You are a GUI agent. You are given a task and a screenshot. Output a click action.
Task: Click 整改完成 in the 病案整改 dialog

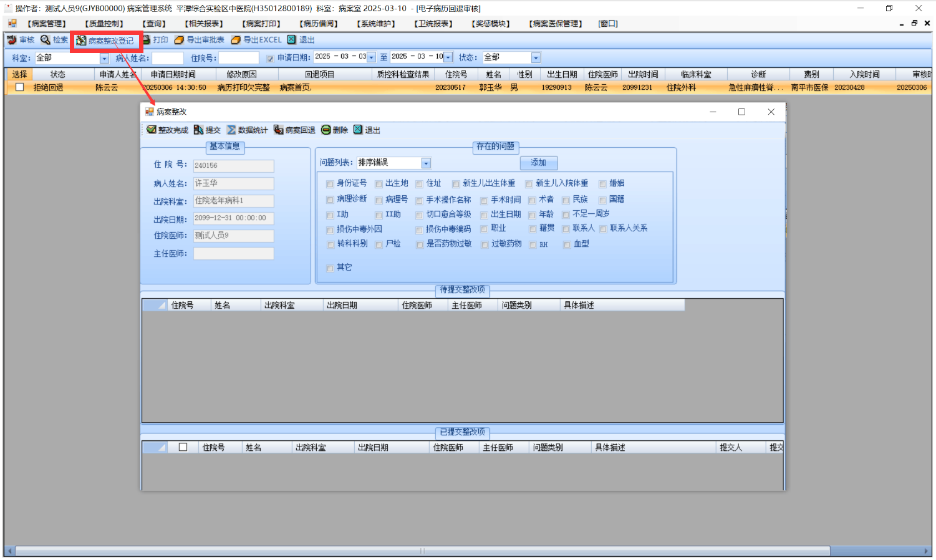pyautogui.click(x=167, y=130)
